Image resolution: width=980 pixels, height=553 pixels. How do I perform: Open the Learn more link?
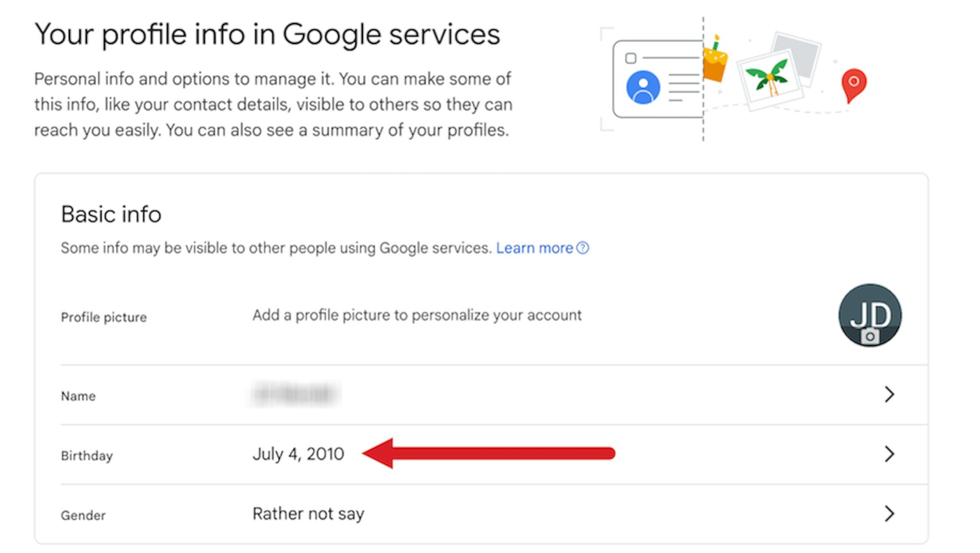534,248
